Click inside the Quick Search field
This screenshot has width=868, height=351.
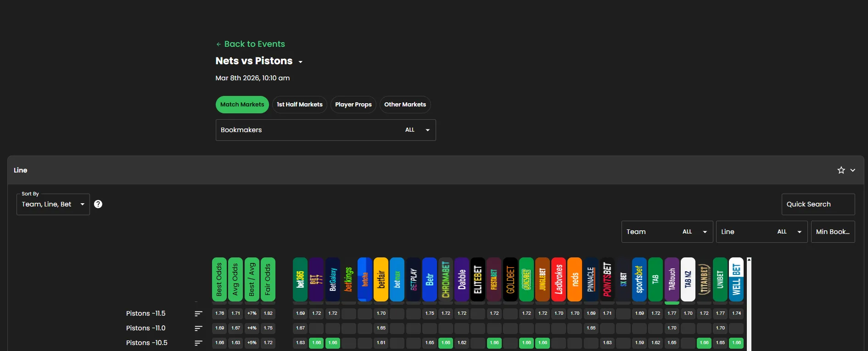818,204
